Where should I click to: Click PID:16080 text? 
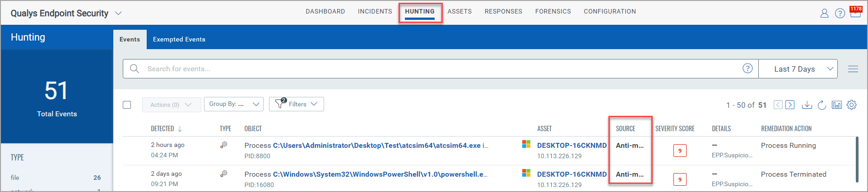click(x=259, y=185)
